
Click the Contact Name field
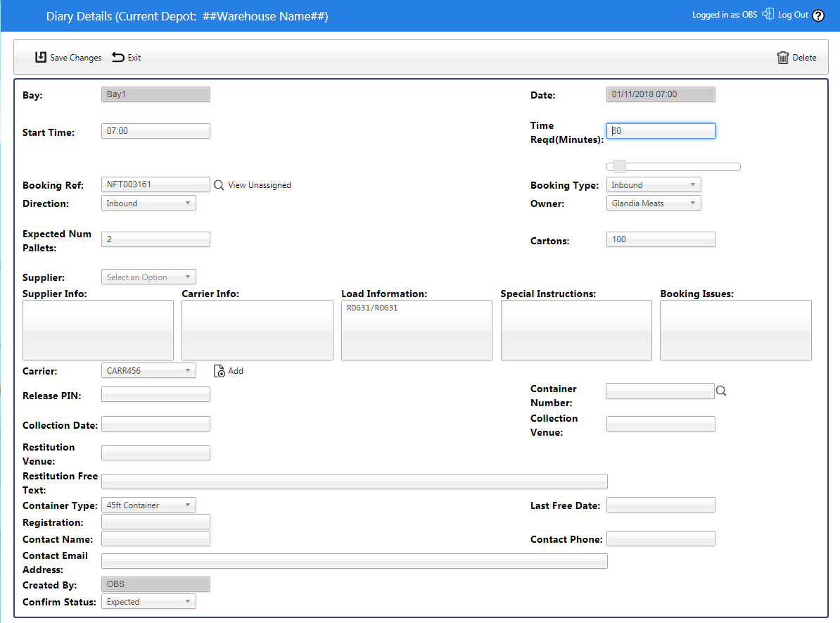(155, 539)
